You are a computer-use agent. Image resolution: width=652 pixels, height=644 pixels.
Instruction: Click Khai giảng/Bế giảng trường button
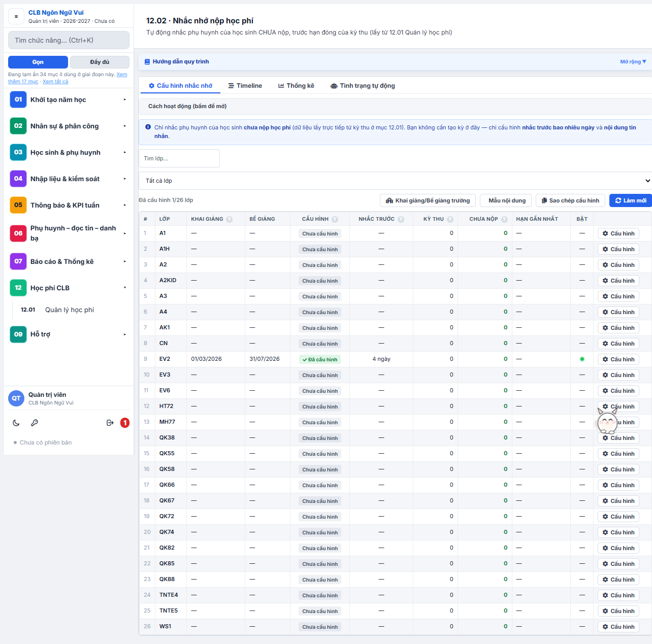click(428, 200)
